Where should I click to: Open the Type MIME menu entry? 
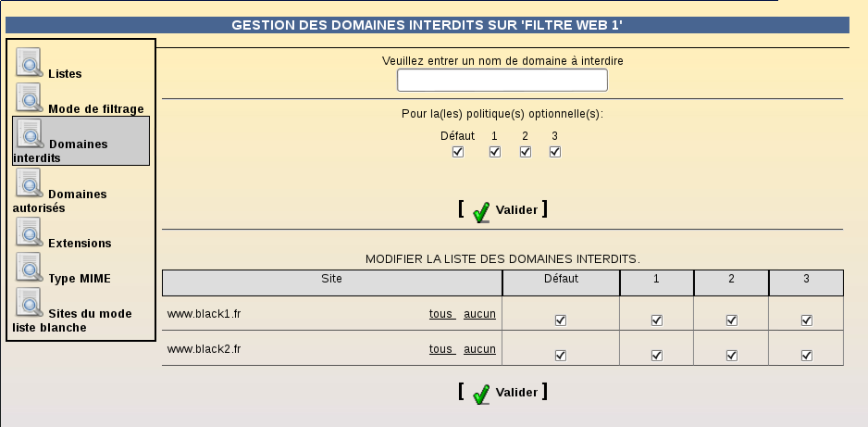point(80,279)
